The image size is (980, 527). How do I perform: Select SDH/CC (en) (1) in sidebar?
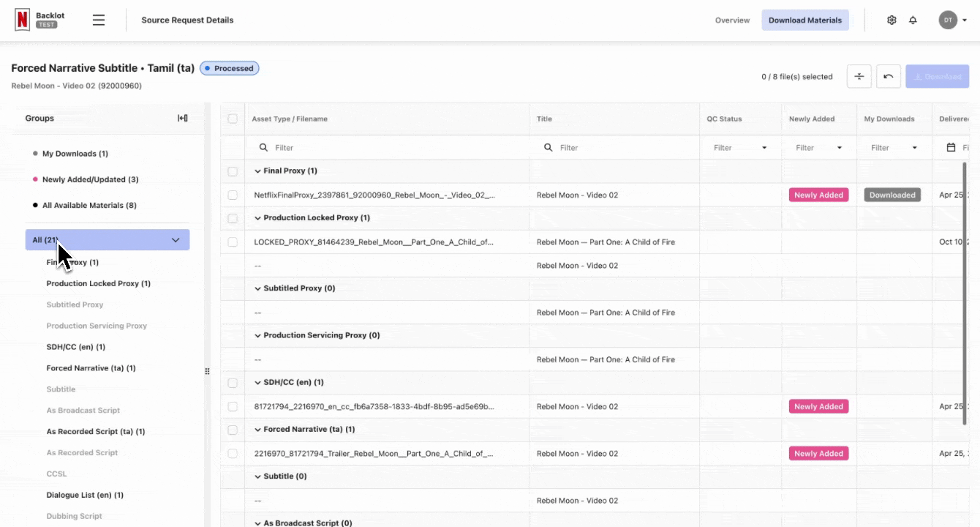pyautogui.click(x=76, y=347)
